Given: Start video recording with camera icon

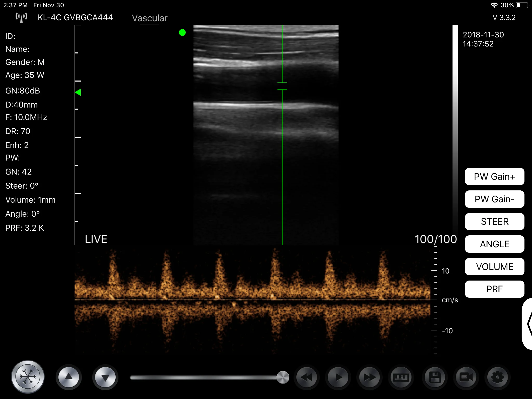Looking at the screenshot, I should coord(466,377).
